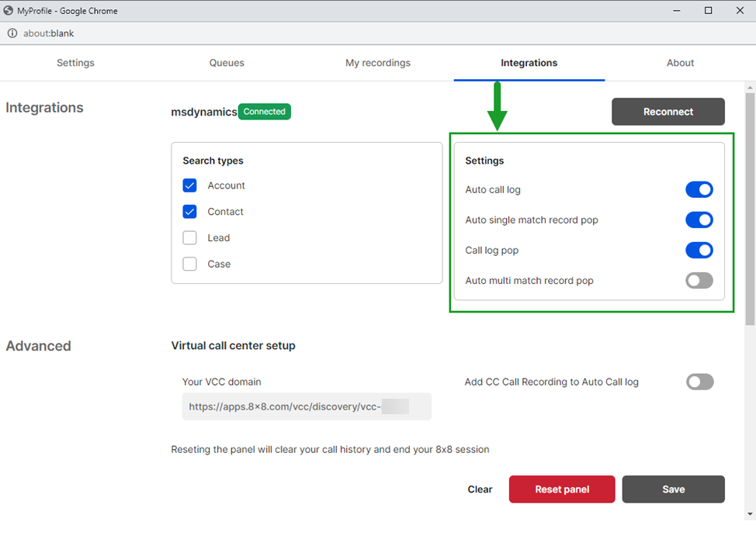Click the Settings heading in the settings card
Screen dimensions: 756x543
click(x=484, y=161)
